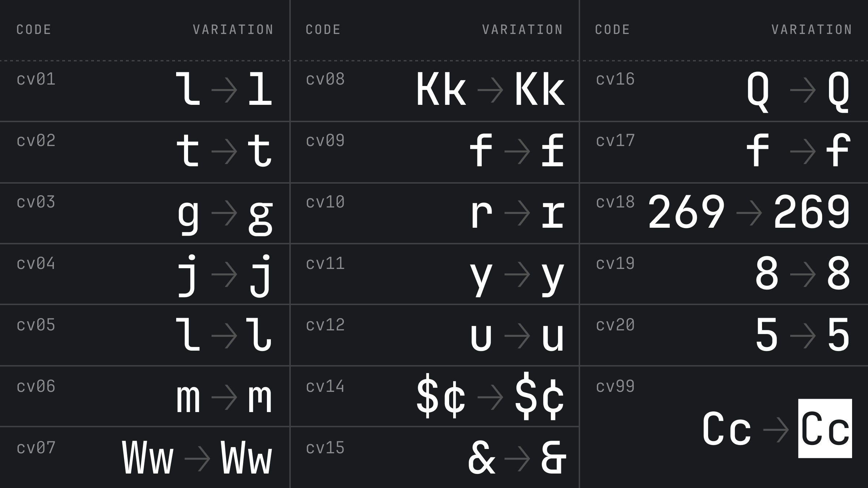Click the alternate Ww glyphs in cv07
868x488 pixels.
click(246, 457)
